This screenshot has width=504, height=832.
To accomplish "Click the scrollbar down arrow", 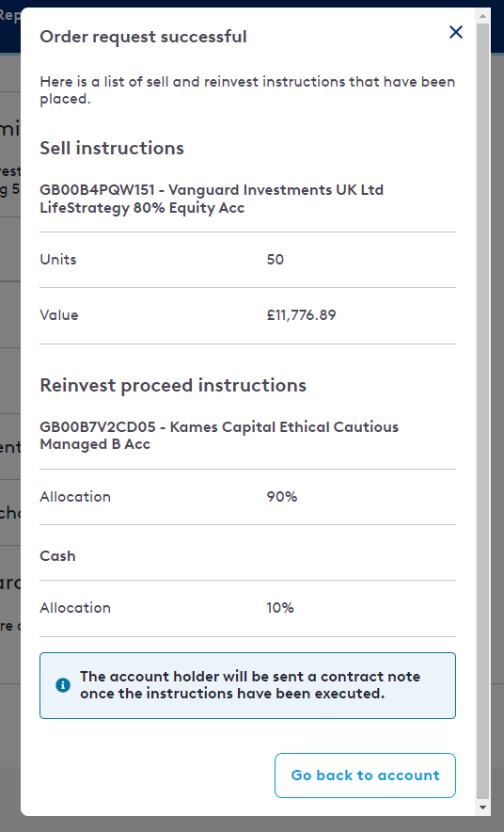I will [x=482, y=808].
